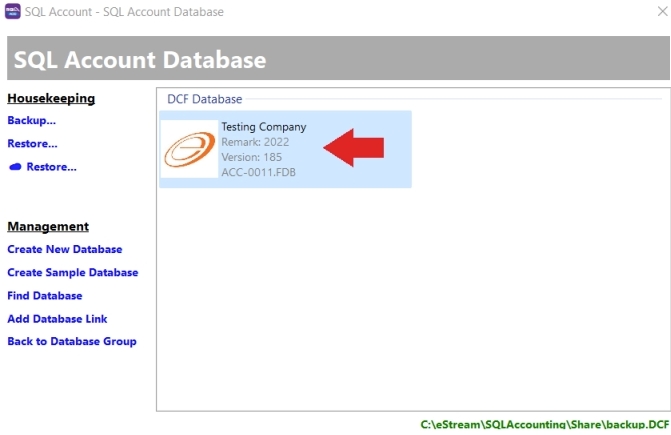The height and width of the screenshot is (435, 671).
Task: Select the cloud Restore... link text
Action: click(51, 167)
